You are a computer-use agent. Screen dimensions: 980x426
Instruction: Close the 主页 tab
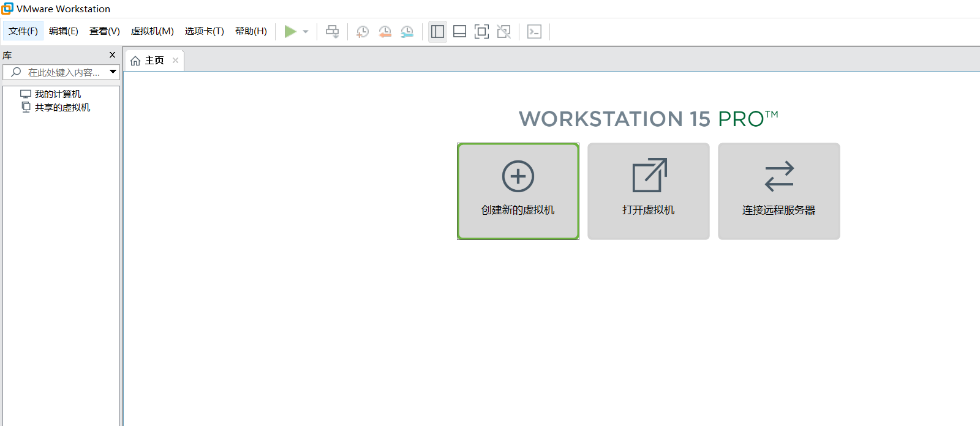tap(175, 60)
